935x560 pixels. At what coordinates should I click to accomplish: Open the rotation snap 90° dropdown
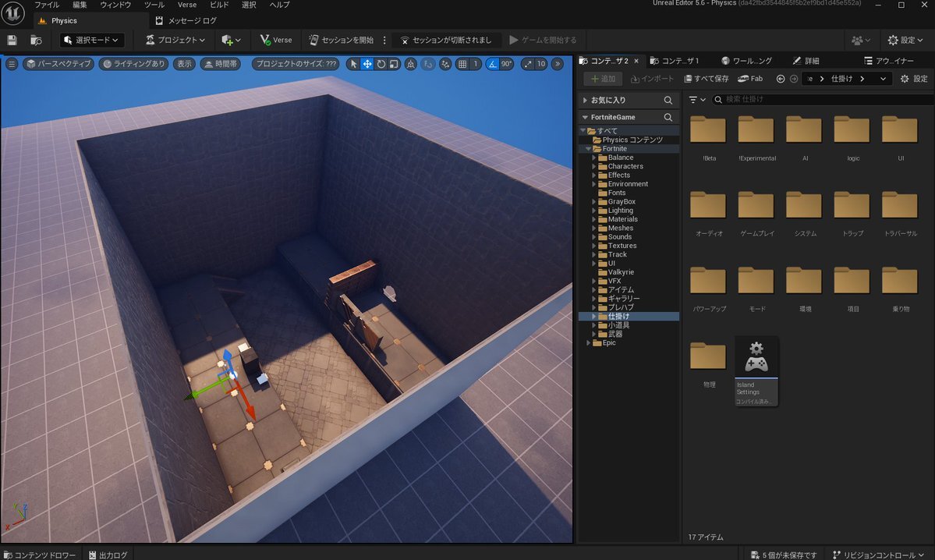tap(506, 64)
